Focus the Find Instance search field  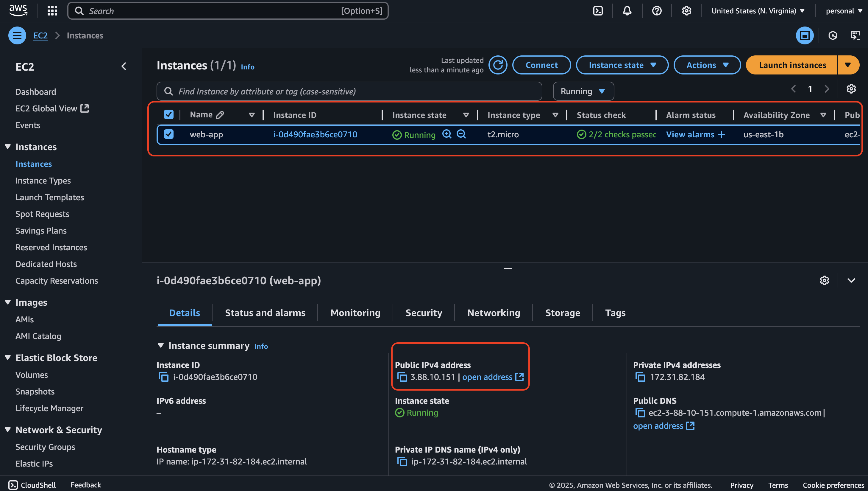[x=349, y=91]
